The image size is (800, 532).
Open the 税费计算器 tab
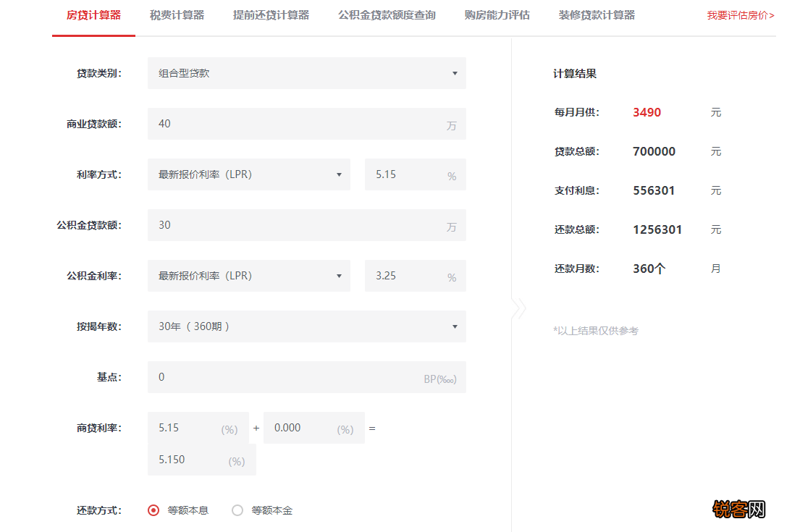click(177, 15)
